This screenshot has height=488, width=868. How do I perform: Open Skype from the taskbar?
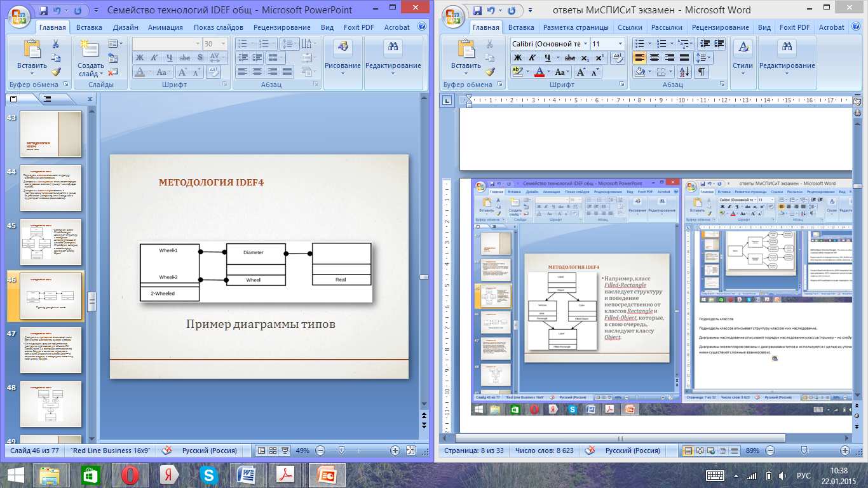[x=208, y=475]
